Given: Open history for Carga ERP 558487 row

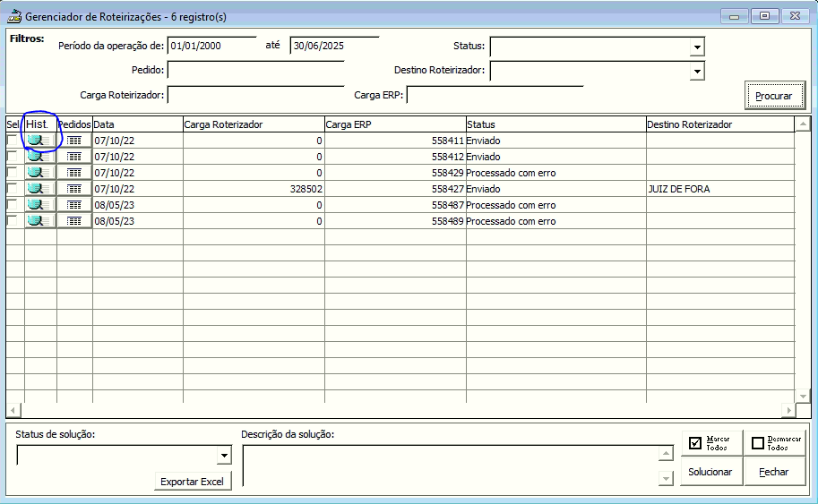Looking at the screenshot, I should click(40, 205).
